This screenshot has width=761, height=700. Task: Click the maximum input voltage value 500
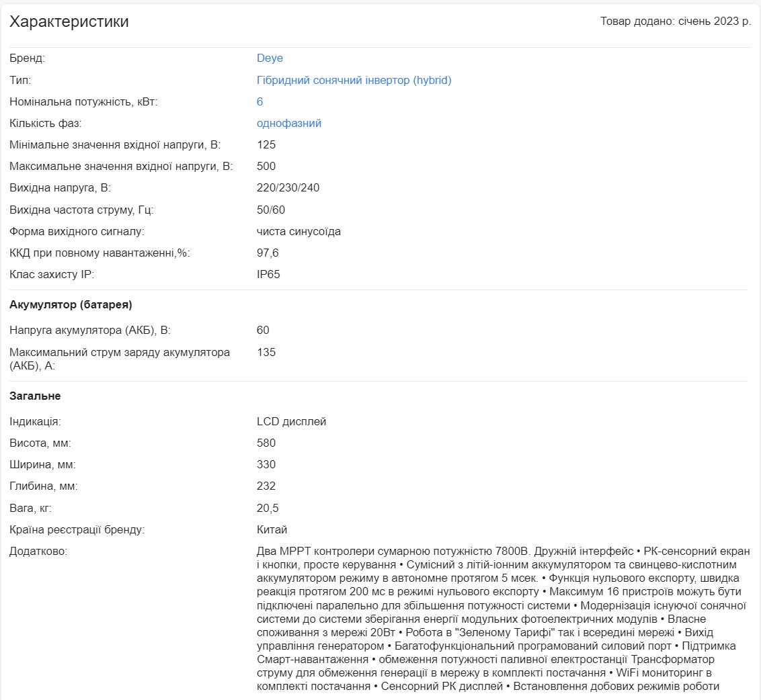pos(266,167)
